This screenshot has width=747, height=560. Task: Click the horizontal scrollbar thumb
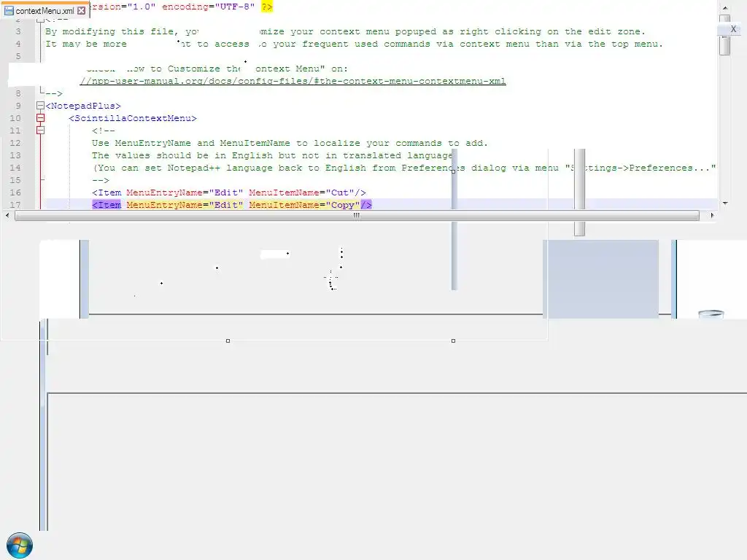pos(357,215)
